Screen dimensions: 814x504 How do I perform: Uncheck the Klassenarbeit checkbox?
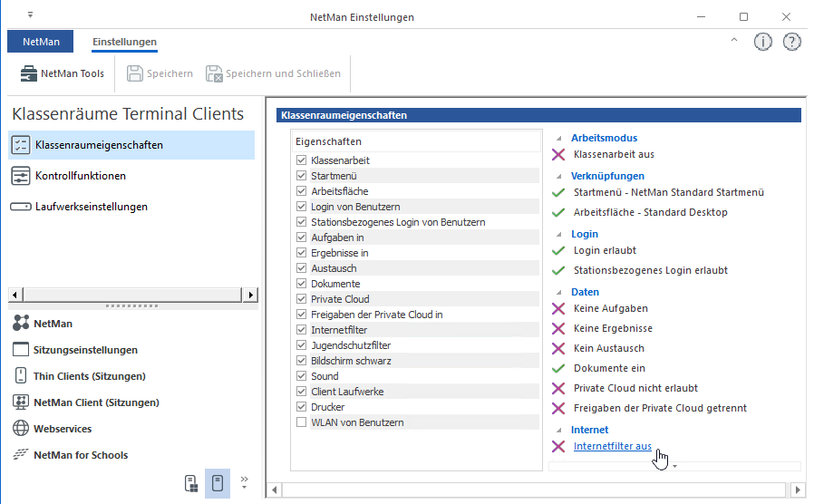[x=301, y=160]
